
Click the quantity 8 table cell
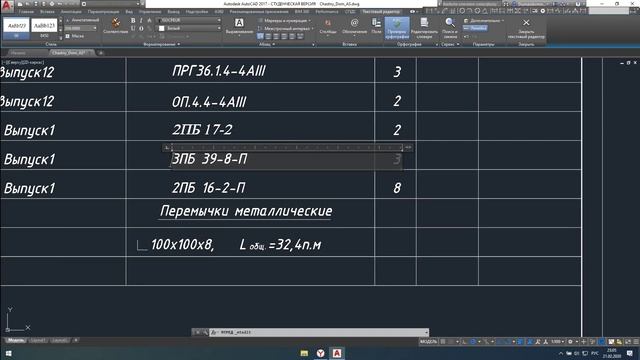point(395,184)
